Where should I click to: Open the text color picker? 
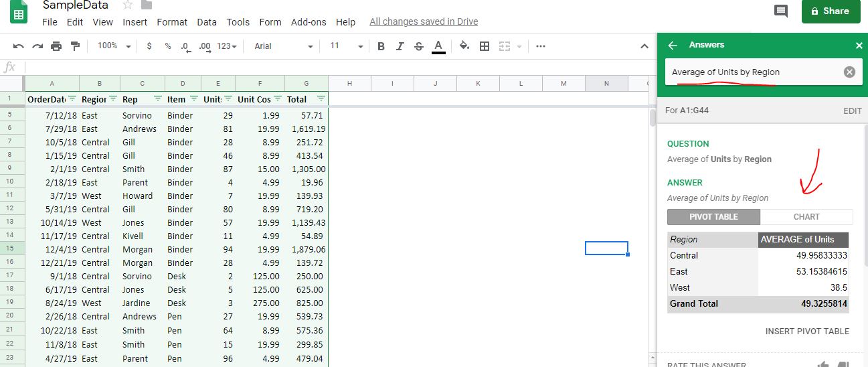(x=438, y=46)
